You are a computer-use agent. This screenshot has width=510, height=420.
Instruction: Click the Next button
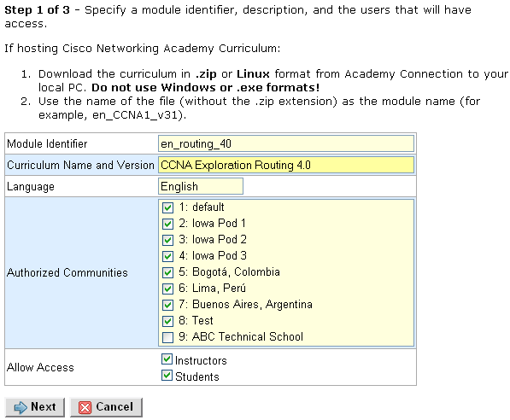click(35, 407)
